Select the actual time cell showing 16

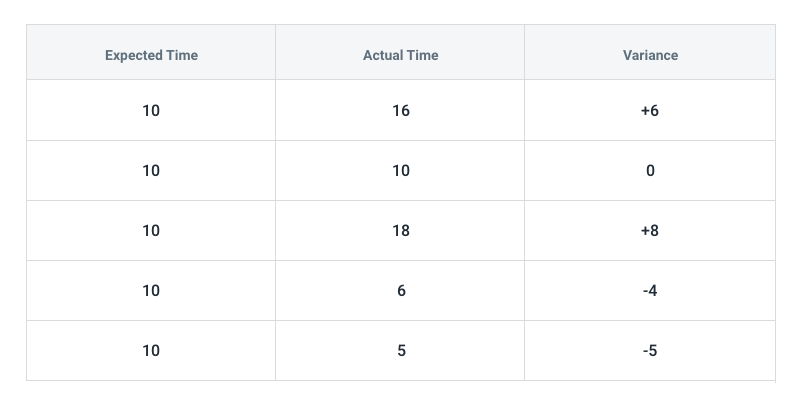click(400, 110)
